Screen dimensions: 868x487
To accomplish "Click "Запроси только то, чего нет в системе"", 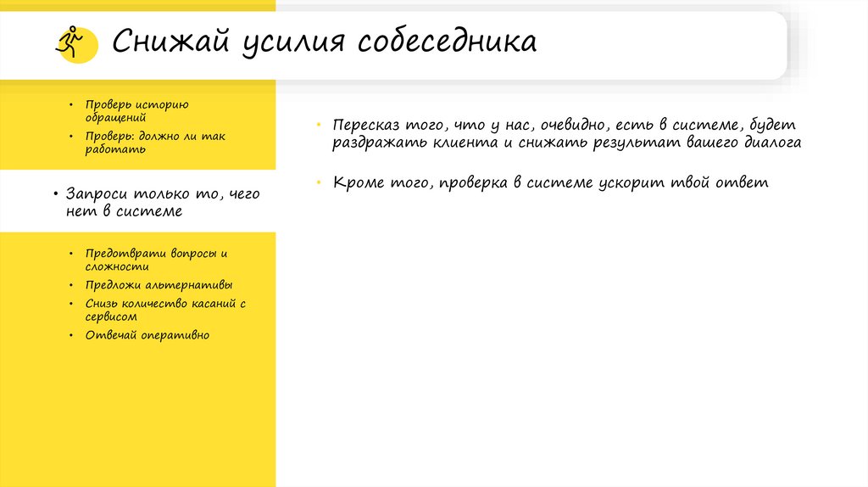I will pos(162,202).
